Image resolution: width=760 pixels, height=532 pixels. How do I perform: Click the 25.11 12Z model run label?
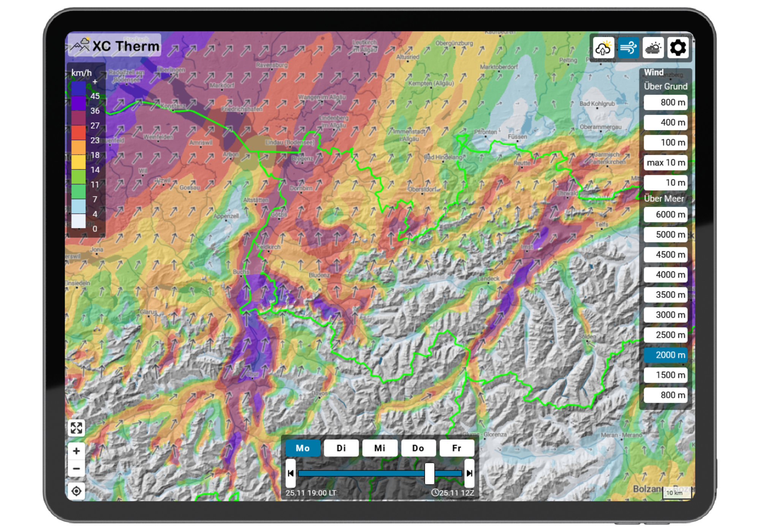coord(453,493)
